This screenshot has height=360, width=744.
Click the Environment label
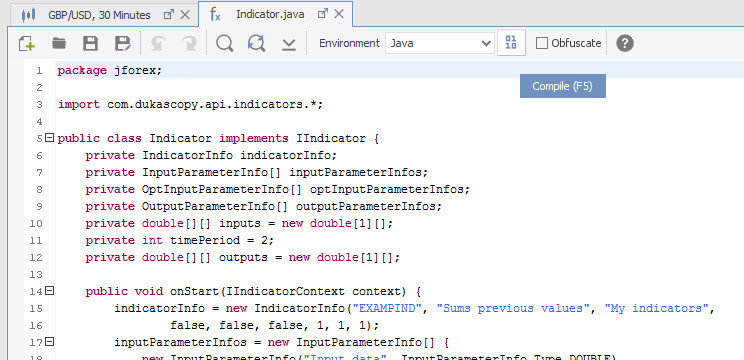pyautogui.click(x=349, y=43)
